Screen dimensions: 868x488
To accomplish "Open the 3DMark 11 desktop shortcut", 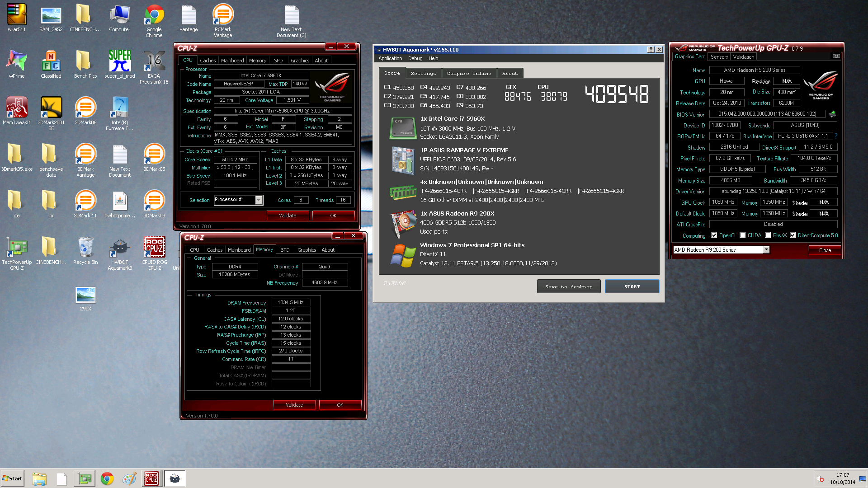I will (85, 204).
